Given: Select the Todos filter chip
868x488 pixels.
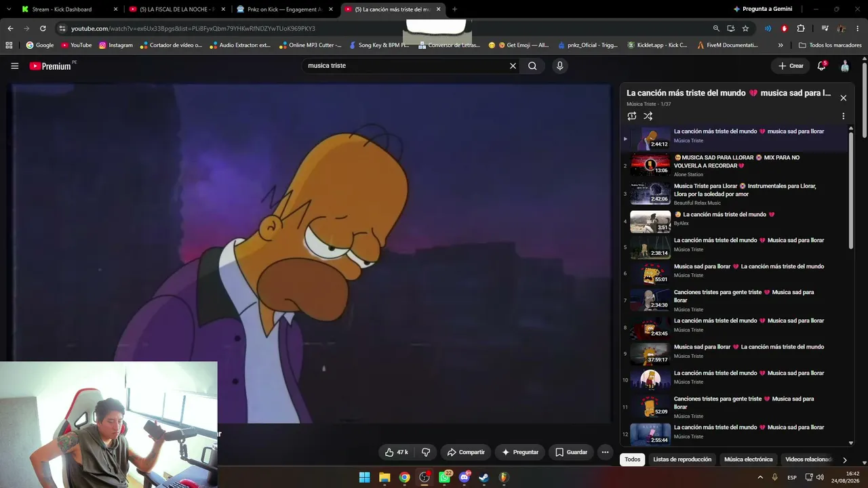Looking at the screenshot, I should coord(633,460).
